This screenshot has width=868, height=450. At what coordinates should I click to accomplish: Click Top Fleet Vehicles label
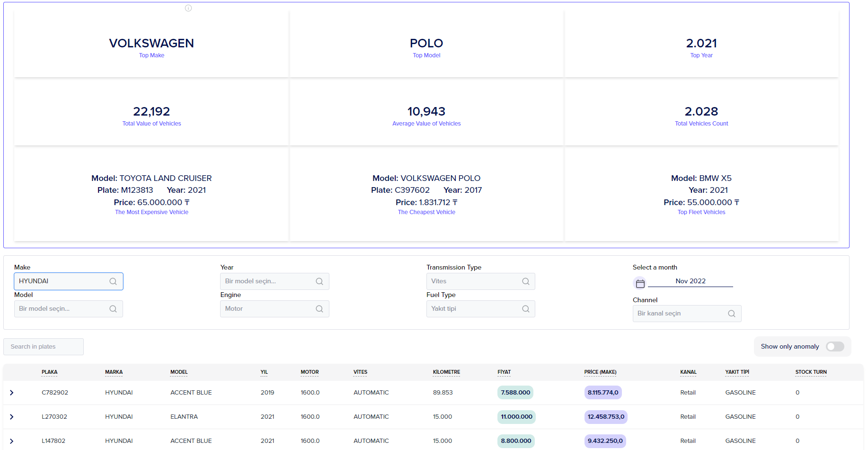[701, 212]
